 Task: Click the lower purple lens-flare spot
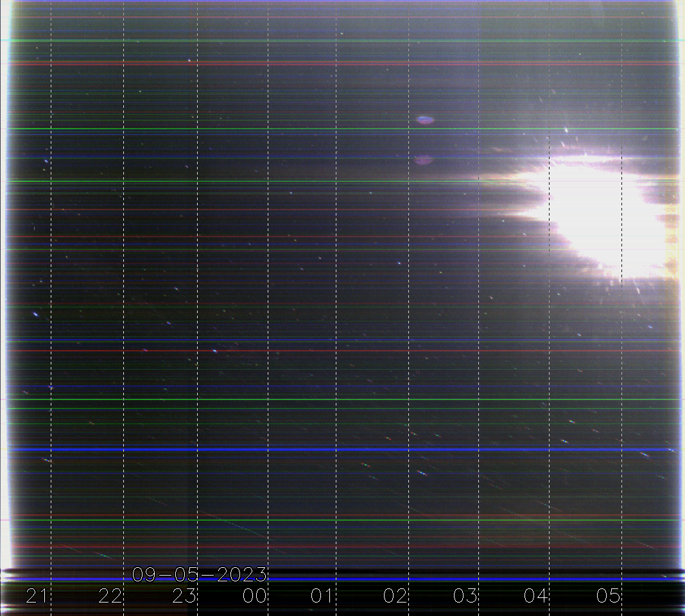point(423,160)
